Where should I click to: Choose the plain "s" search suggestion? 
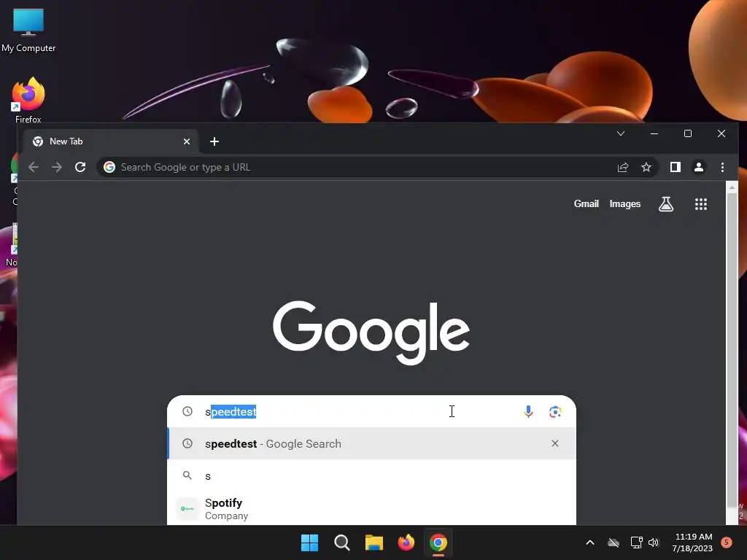pyautogui.click(x=372, y=475)
